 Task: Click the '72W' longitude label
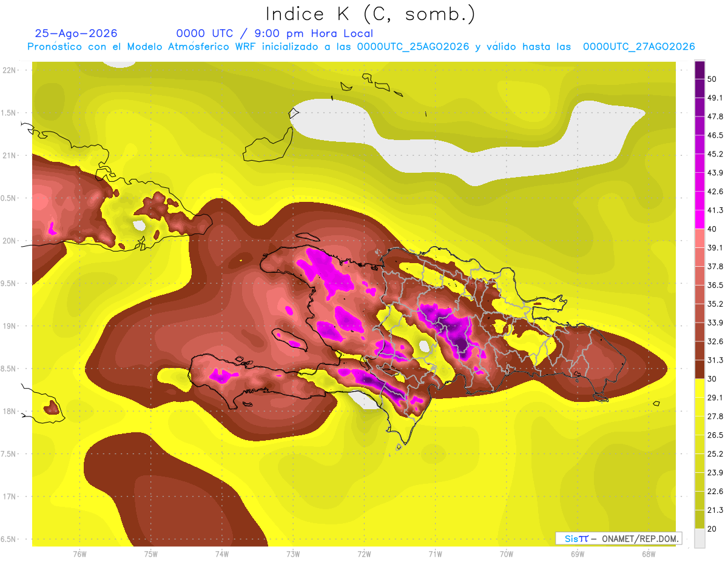tap(364, 554)
